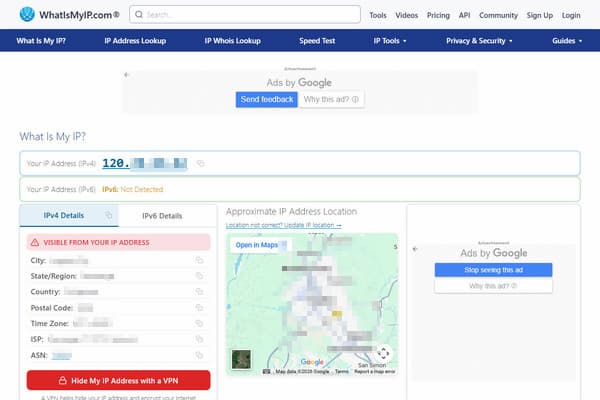Screen dimensions: 600x400
Task: Click Update IP location link
Action: pyautogui.click(x=284, y=225)
